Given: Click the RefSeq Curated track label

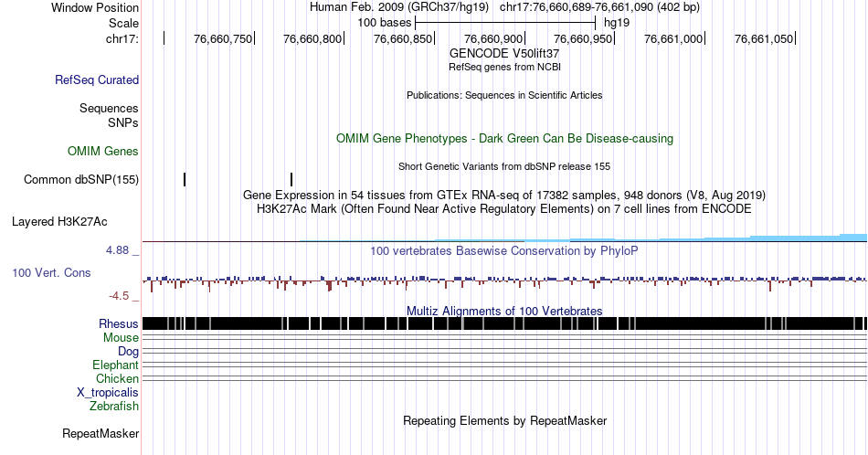Looking at the screenshot, I should pos(97,79).
